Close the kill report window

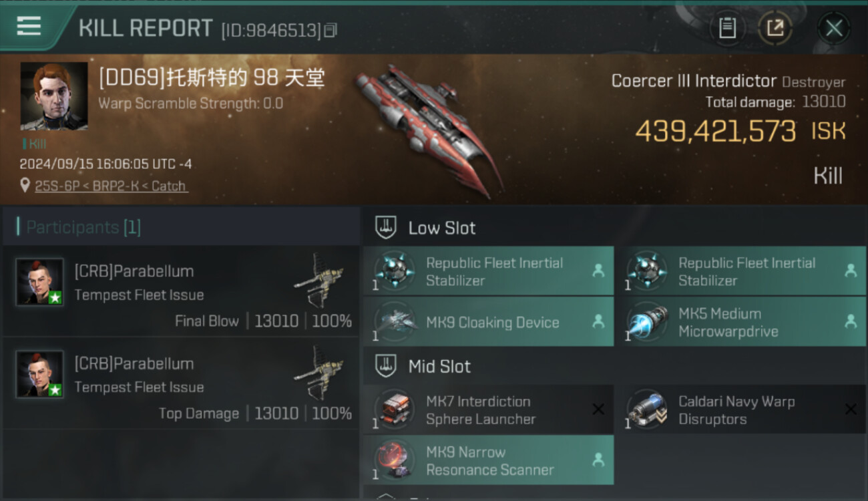(x=833, y=28)
